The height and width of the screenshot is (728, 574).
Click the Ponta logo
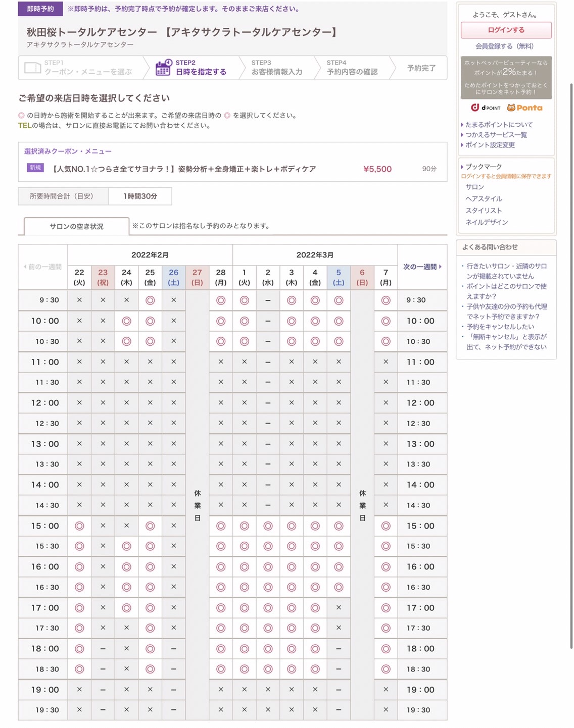point(524,108)
